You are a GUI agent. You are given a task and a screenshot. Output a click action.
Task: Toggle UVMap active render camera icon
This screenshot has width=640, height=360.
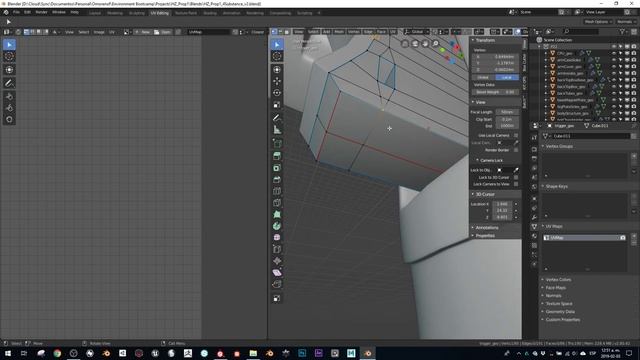(x=622, y=238)
